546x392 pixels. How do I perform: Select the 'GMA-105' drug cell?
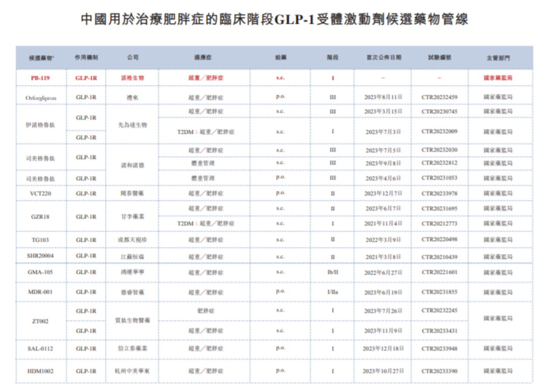pos(40,272)
